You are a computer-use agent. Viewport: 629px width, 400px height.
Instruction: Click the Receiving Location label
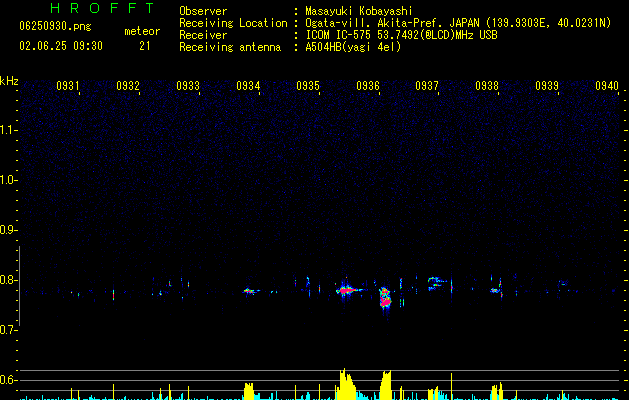[x=233, y=23]
